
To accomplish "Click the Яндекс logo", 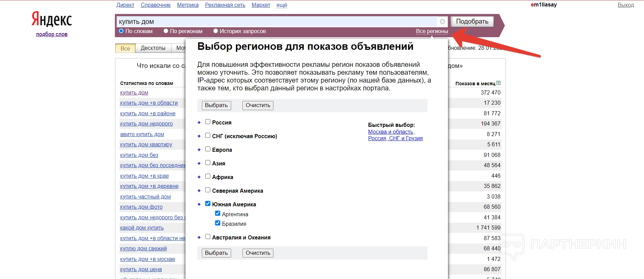I will tap(52, 19).
